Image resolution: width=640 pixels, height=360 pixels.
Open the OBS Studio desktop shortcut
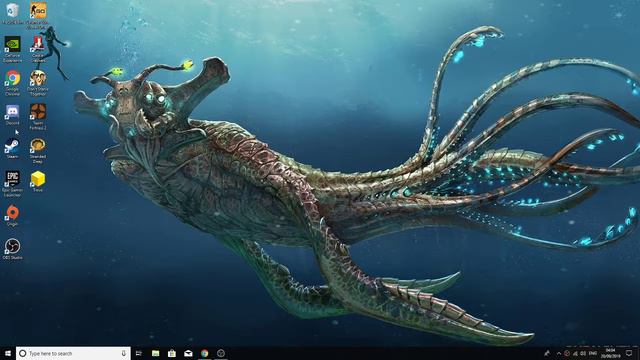coord(12,249)
